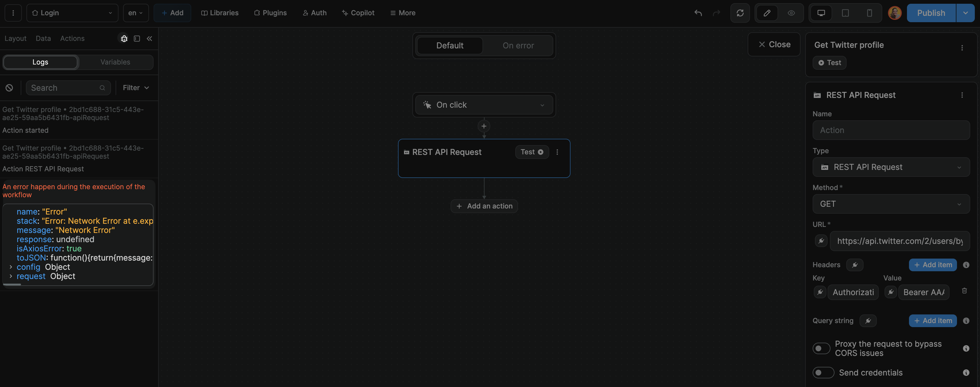Open the GET method dropdown
Viewport: 980px width, 387px height.
tap(891, 204)
